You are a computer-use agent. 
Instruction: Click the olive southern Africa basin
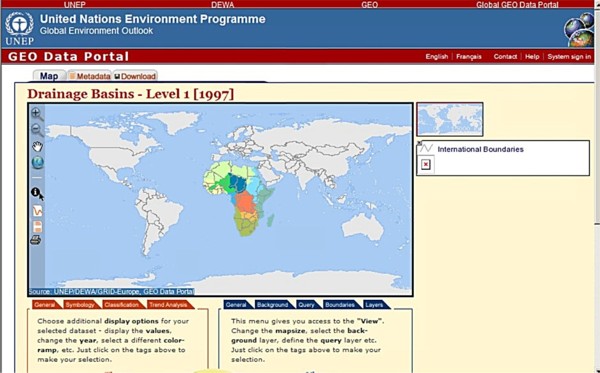pyautogui.click(x=245, y=228)
